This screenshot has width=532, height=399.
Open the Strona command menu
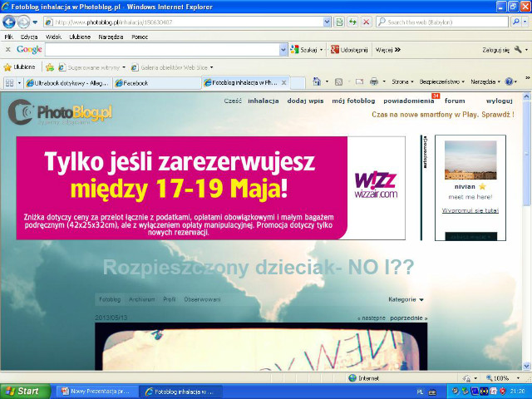(402, 81)
